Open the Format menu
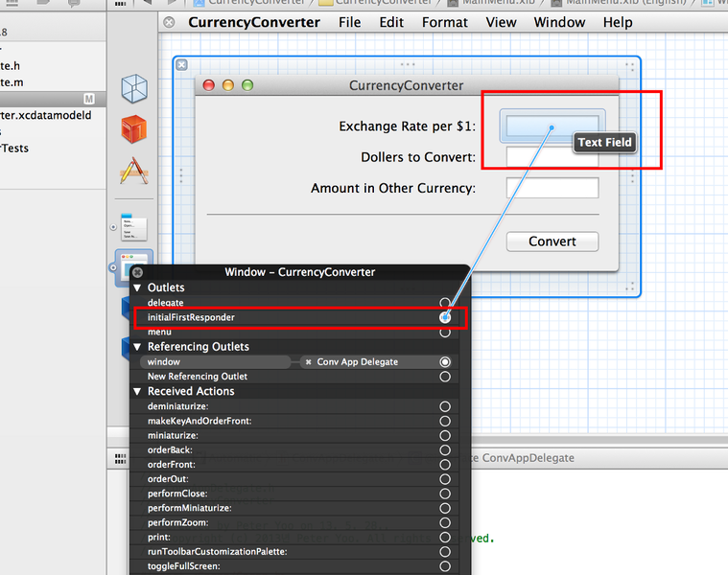This screenshot has height=575, width=728. [445, 22]
